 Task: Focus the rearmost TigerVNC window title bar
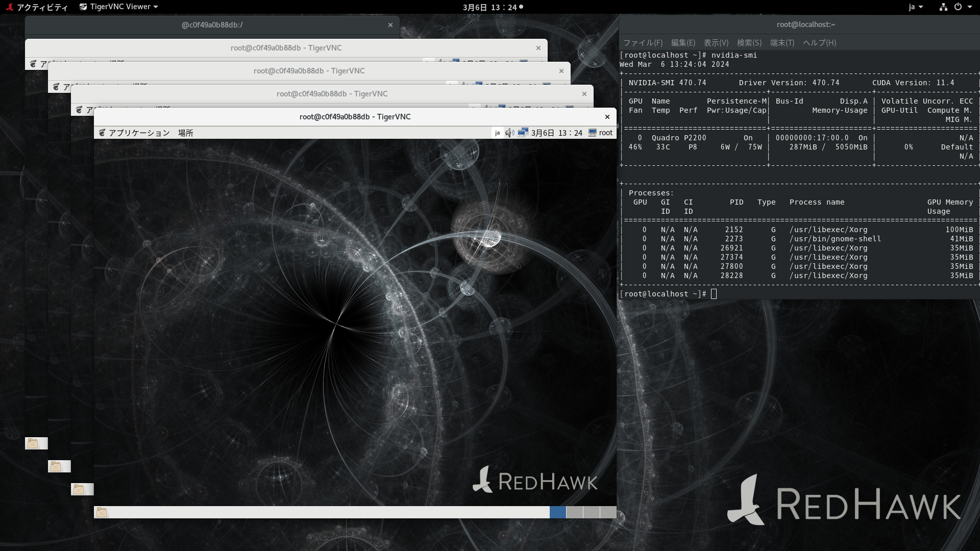286,48
